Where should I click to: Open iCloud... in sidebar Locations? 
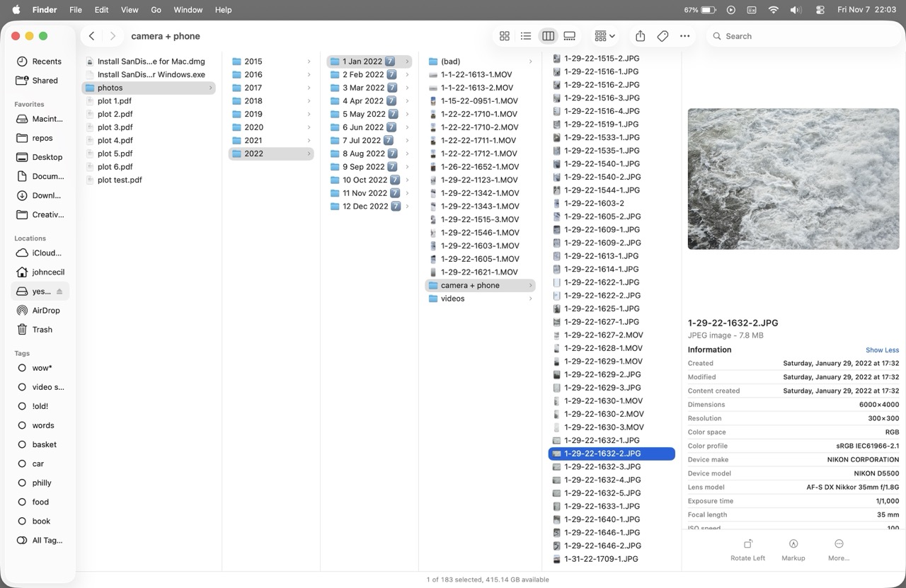[x=40, y=253]
